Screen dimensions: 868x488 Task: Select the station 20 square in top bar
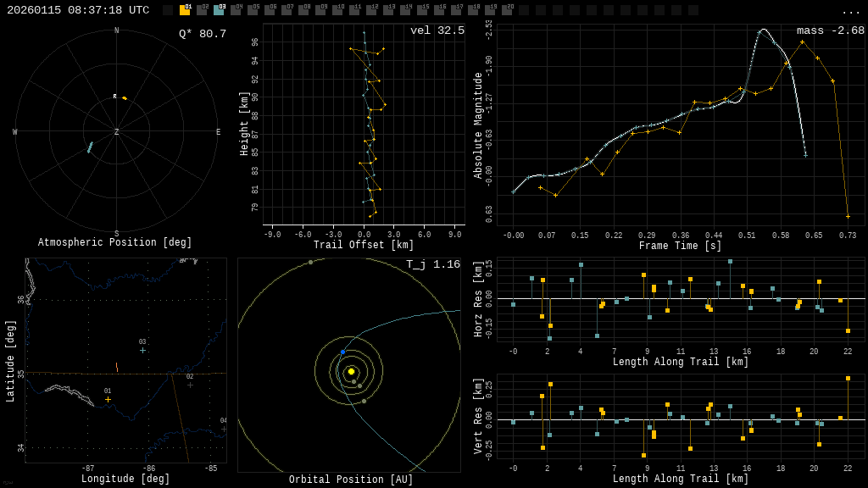tap(507, 10)
